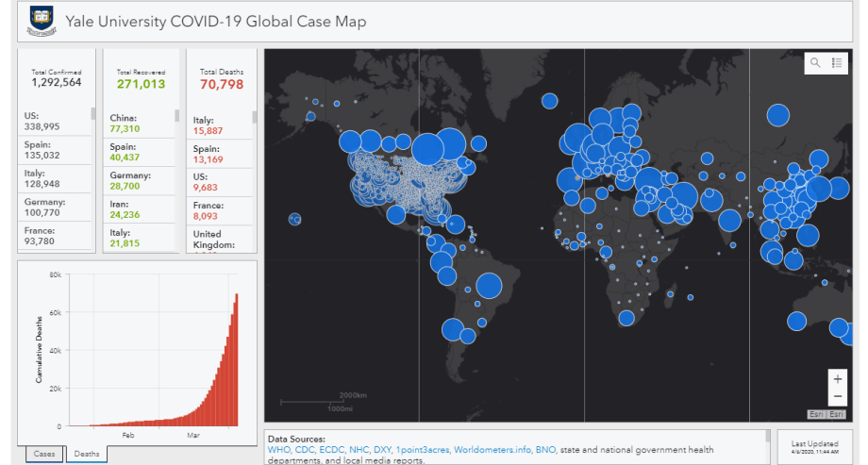
Task: Click the Esri attribution badge on map
Action: click(x=827, y=414)
